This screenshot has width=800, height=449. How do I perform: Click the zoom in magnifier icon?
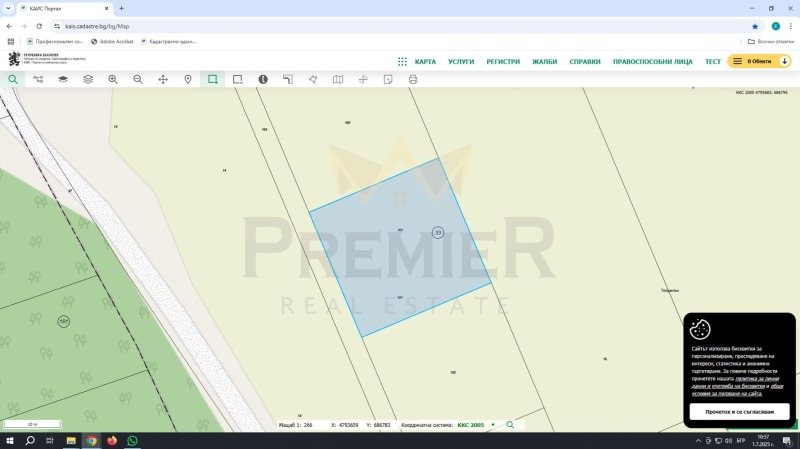point(113,80)
